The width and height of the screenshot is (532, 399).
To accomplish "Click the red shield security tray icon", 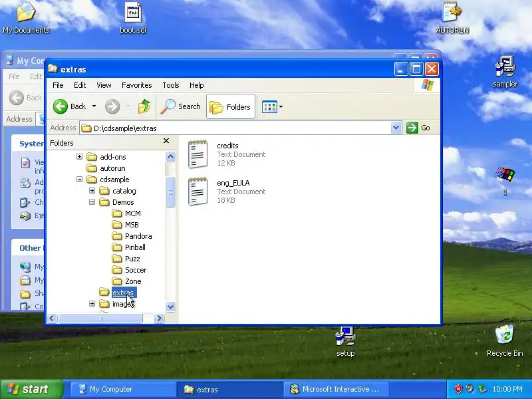I will (458, 389).
